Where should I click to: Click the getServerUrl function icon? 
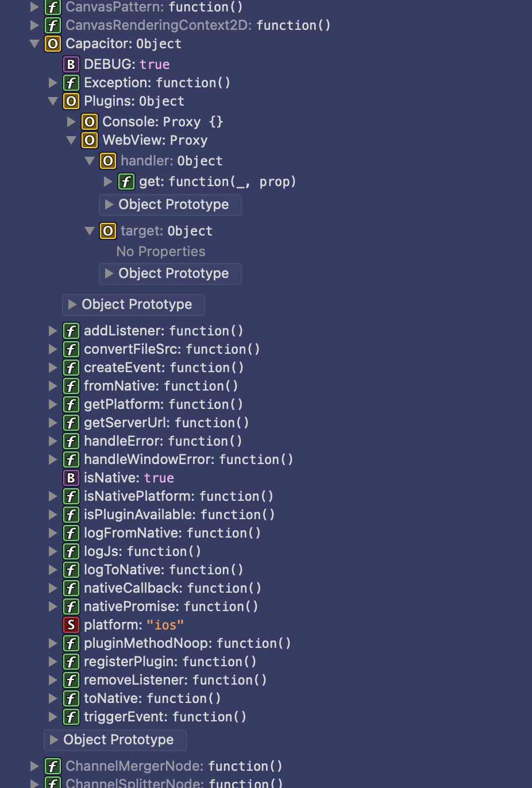click(x=71, y=423)
